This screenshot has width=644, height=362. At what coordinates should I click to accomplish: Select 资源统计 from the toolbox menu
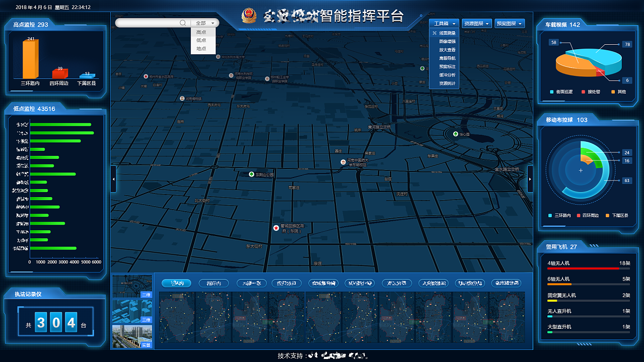(x=444, y=83)
